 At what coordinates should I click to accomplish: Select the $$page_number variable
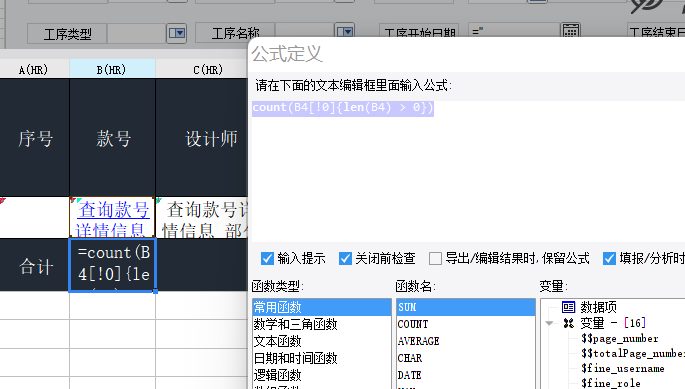[x=619, y=339]
